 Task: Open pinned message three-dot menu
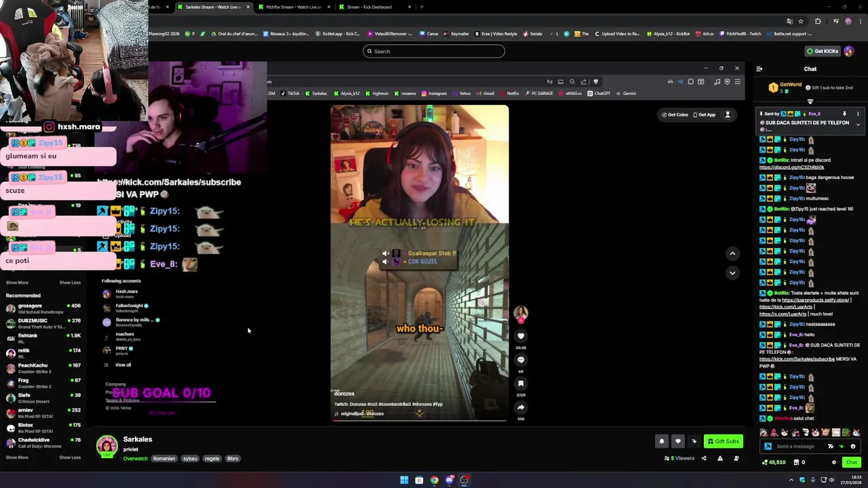point(858,114)
